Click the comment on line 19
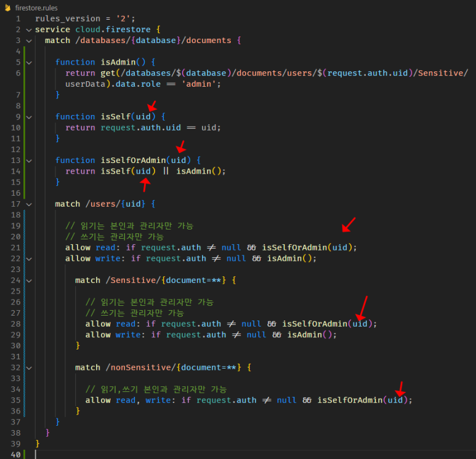Image resolution: width=476 pixels, height=459 pixels. click(x=129, y=226)
